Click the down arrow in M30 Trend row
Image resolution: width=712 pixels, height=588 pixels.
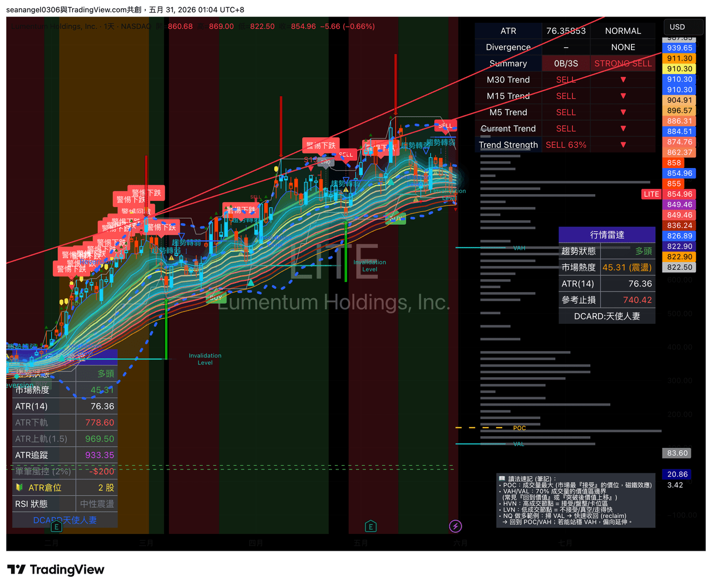click(623, 80)
